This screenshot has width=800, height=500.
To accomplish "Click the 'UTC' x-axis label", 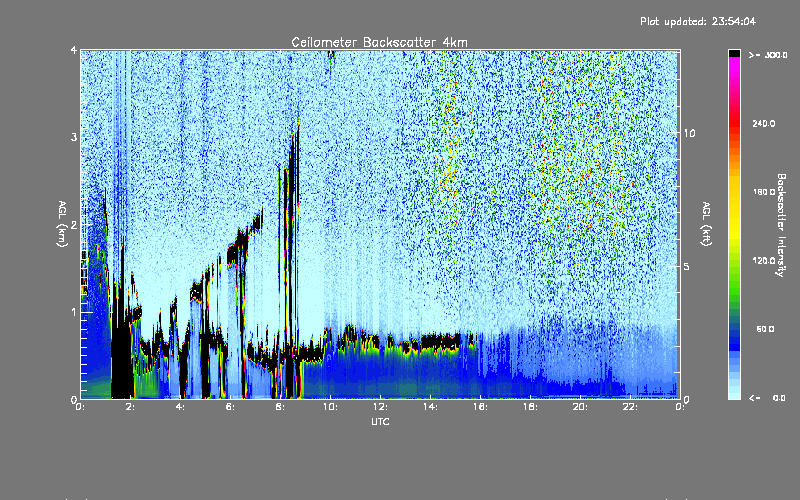I will coord(380,422).
